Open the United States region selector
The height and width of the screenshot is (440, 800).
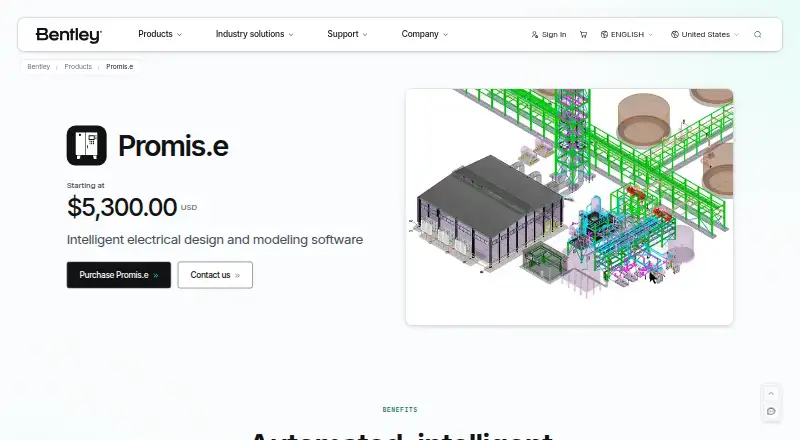coord(705,34)
